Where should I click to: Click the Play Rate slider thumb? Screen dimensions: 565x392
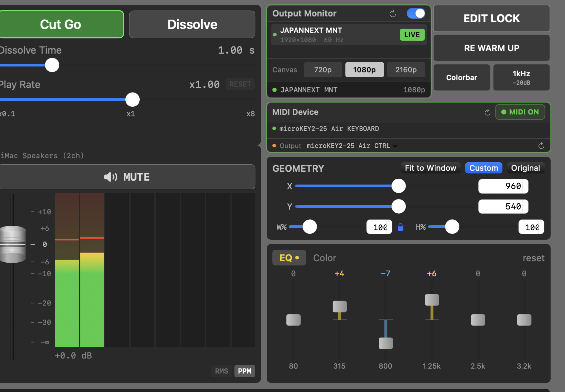point(132,100)
